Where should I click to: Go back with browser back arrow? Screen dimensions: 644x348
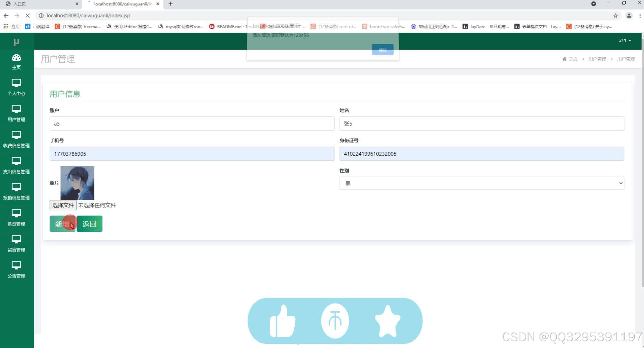[x=6, y=15]
